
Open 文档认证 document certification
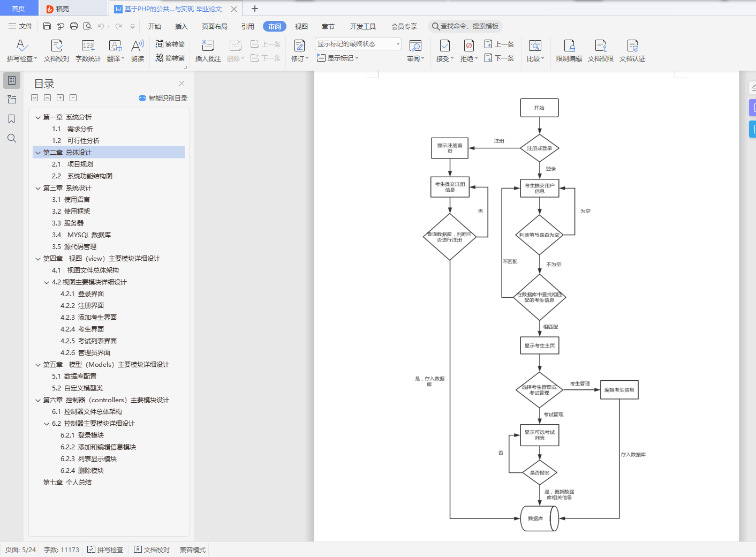click(x=632, y=51)
